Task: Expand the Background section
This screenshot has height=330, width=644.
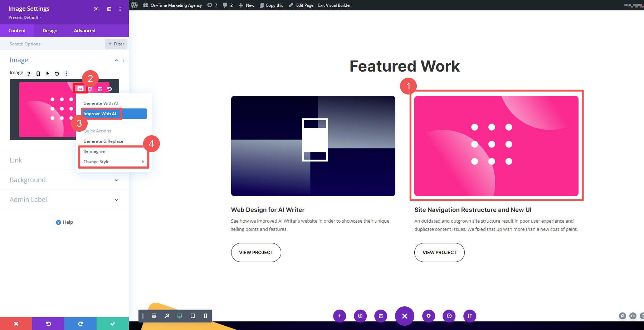Action: (x=64, y=180)
